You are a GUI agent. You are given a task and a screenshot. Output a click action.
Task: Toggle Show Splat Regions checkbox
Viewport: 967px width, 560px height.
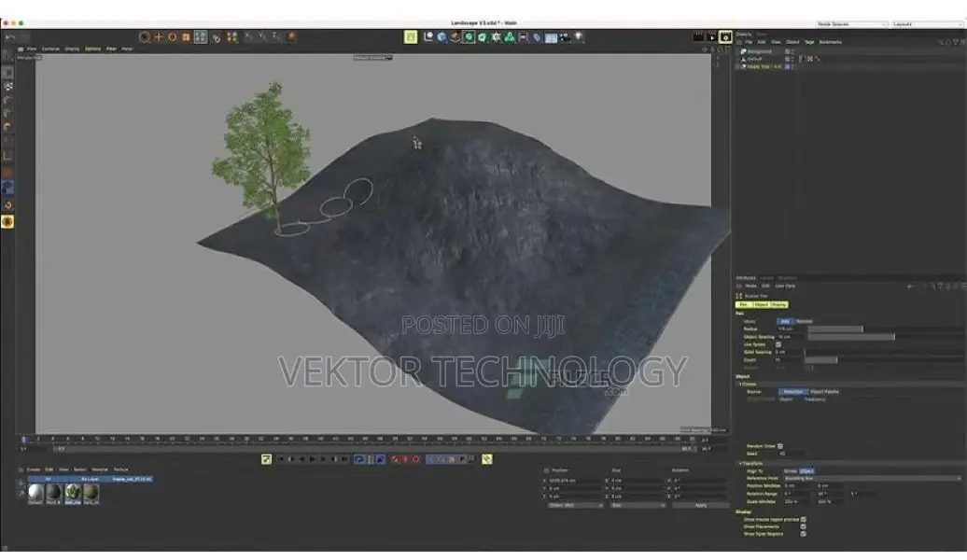pos(803,534)
